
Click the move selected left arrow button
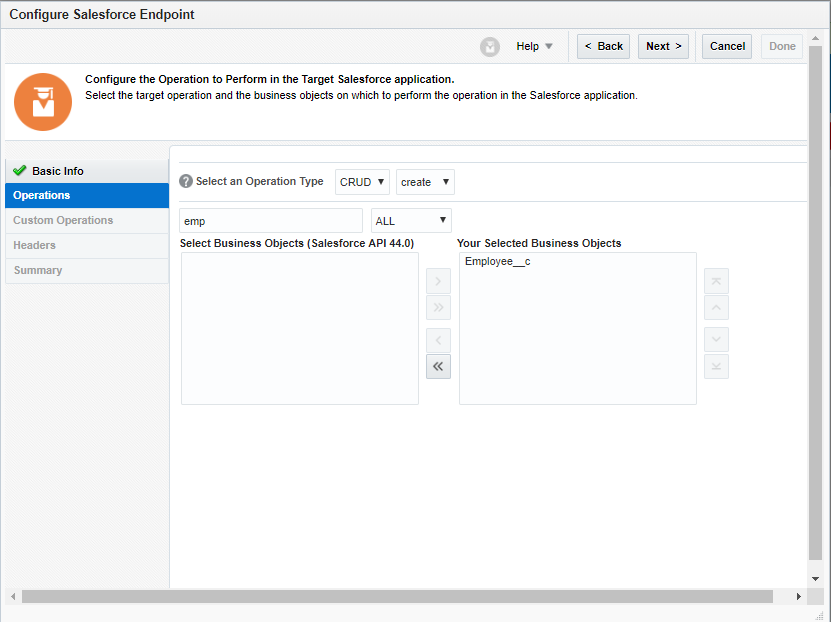coord(438,340)
